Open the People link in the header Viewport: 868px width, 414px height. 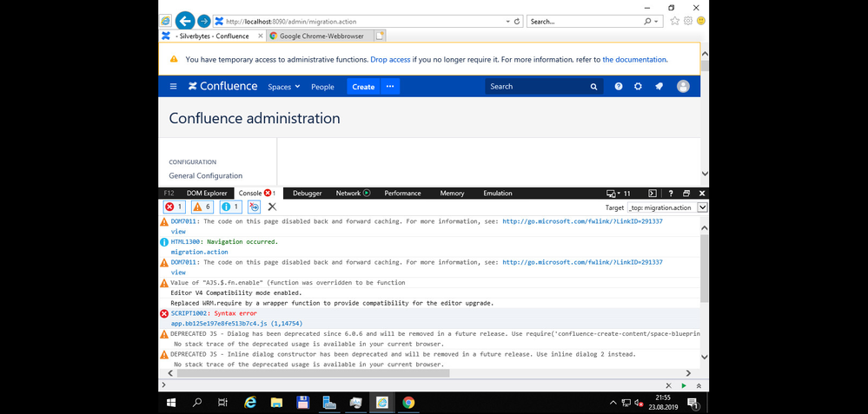pyautogui.click(x=322, y=87)
